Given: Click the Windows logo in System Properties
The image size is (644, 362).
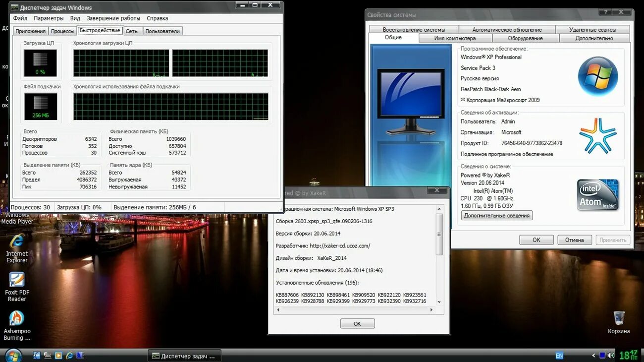Looking at the screenshot, I should point(598,76).
